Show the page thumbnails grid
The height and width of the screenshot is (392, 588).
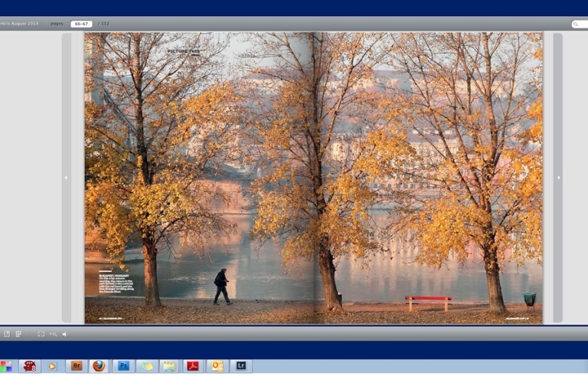18,334
